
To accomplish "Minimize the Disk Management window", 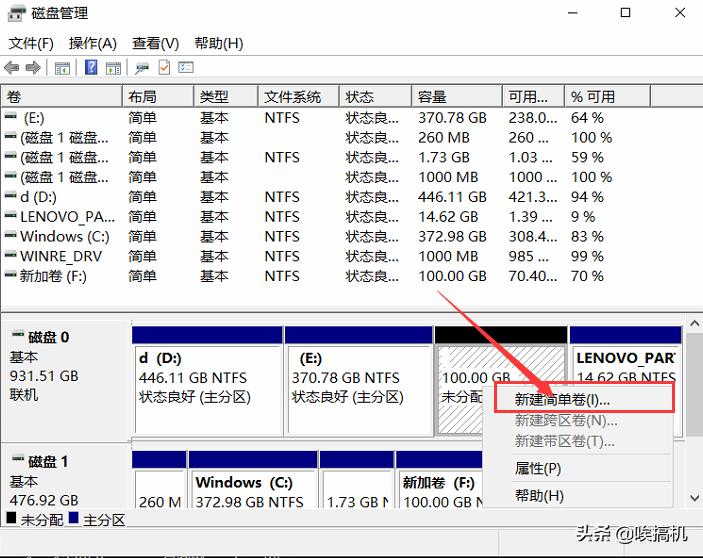I will point(573,13).
